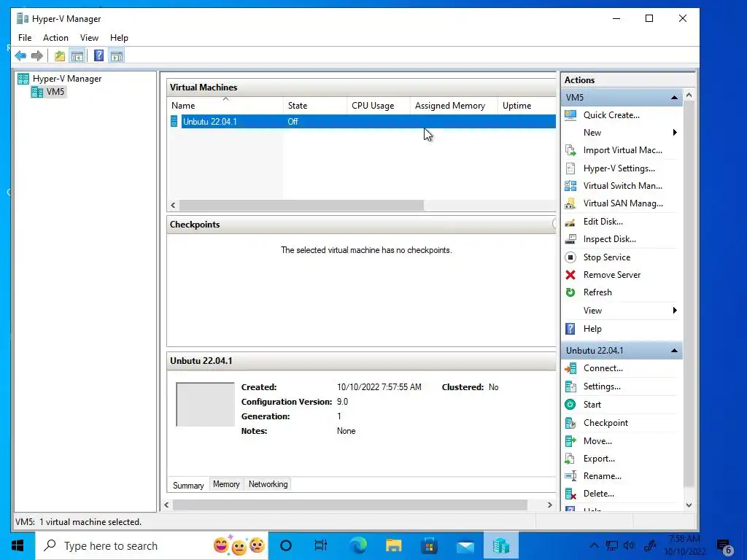The image size is (747, 560).
Task: Click the Import Virtual Machine icon
Action: click(570, 150)
